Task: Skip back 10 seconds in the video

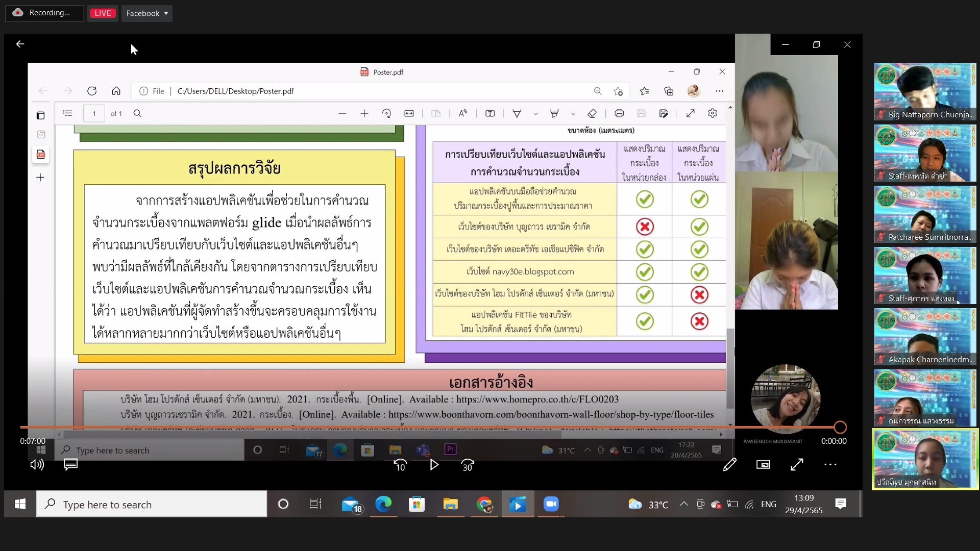Action: click(400, 465)
